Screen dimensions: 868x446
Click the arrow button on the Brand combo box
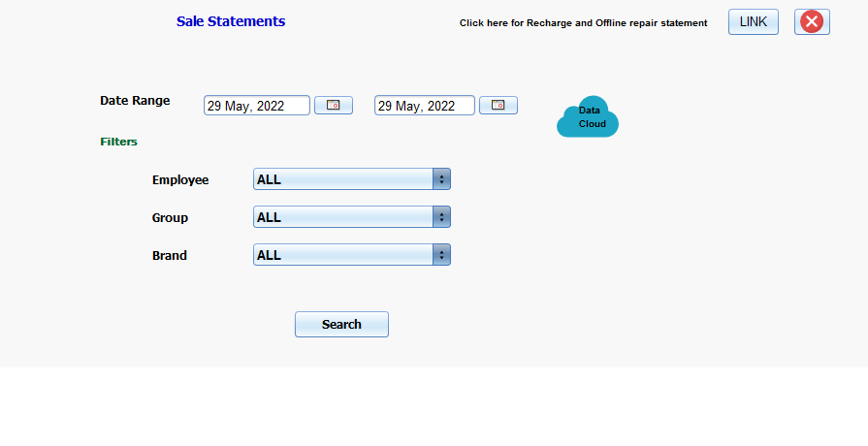click(x=441, y=255)
